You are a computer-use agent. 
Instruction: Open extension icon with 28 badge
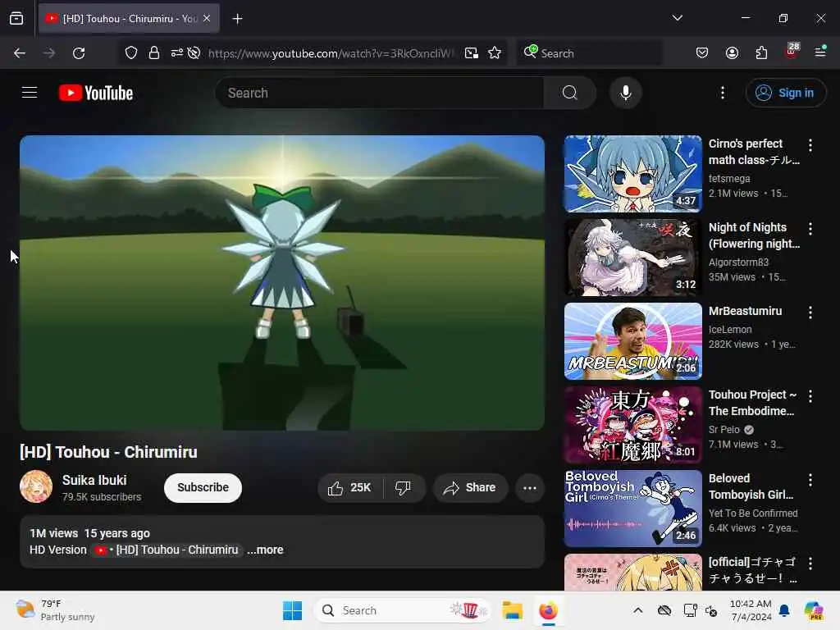[792, 52]
